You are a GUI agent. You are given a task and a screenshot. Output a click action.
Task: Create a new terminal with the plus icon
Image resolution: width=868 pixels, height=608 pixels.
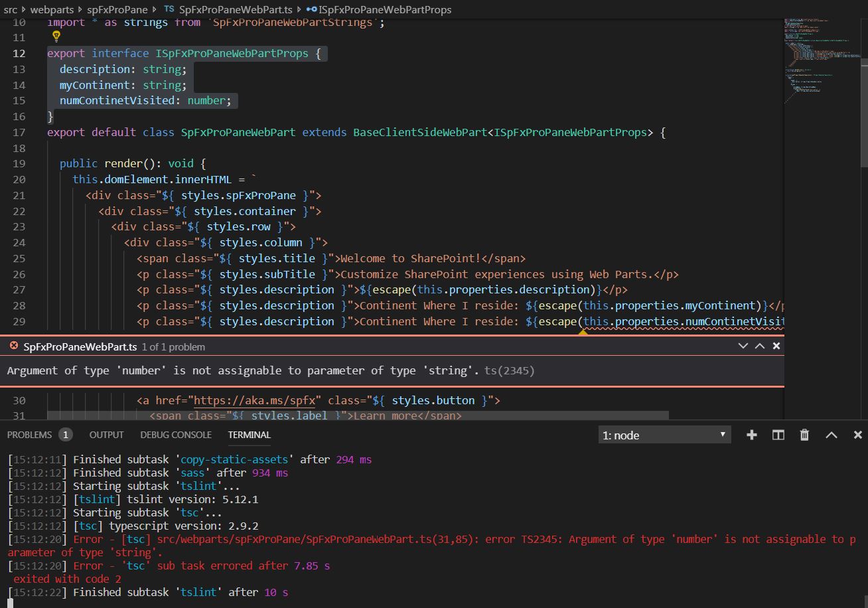pos(751,435)
